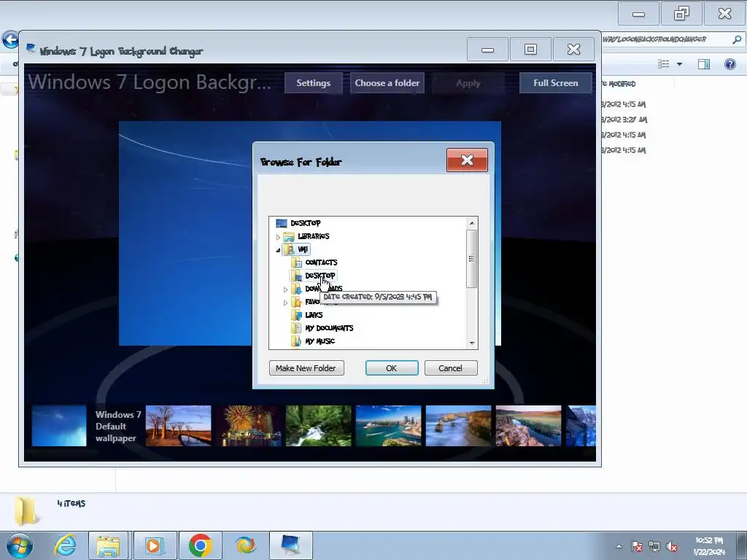This screenshot has height=560, width=747.
Task: Open the Windows Start menu
Action: coord(20,545)
